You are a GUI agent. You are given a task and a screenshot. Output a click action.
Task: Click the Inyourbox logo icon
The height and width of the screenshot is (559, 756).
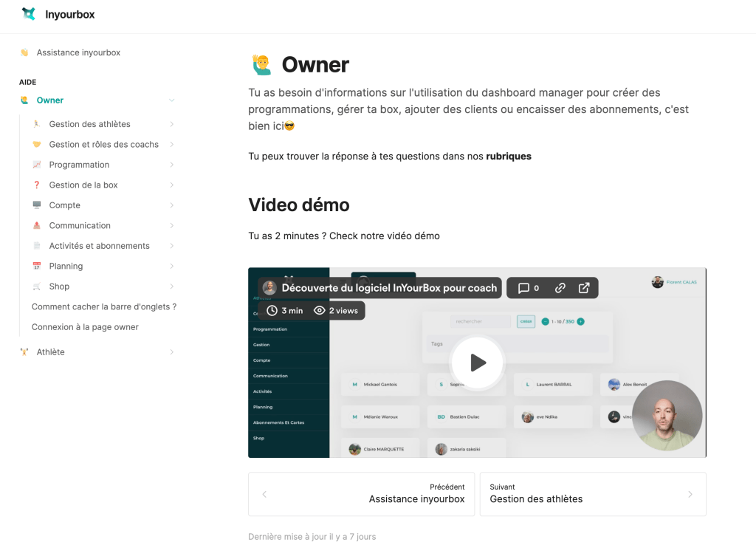tap(28, 14)
